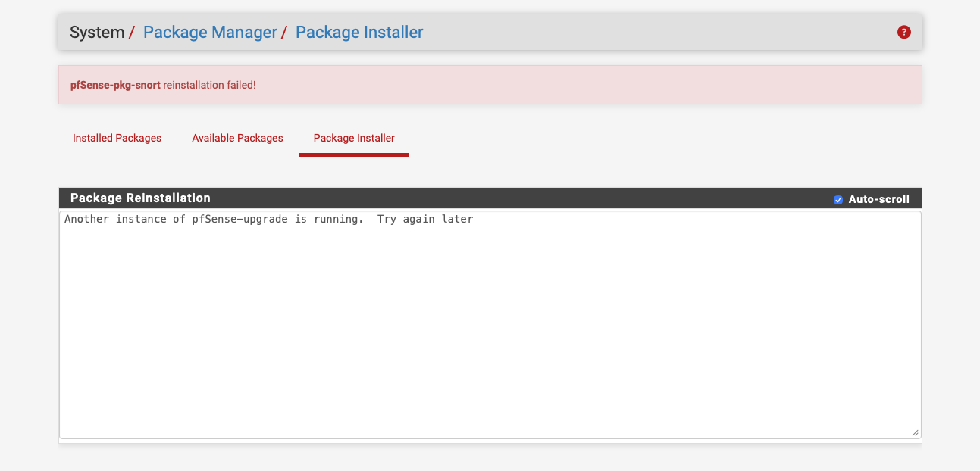The image size is (980, 471).
Task: Click the bold pfSense-pkg-snort package name
Action: [115, 85]
